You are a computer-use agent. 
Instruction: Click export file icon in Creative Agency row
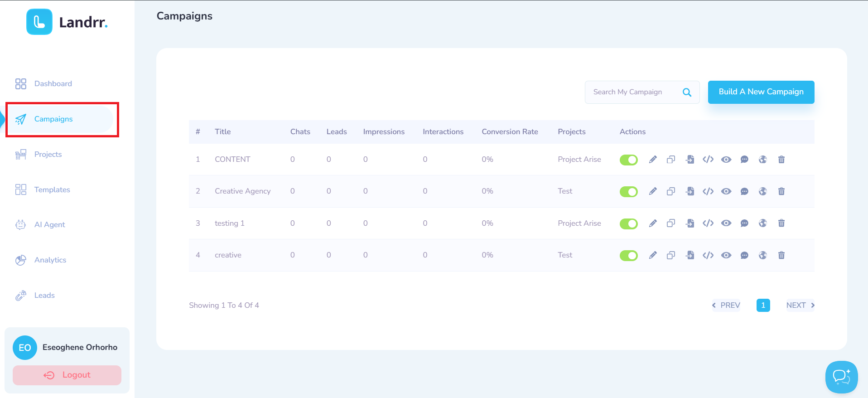click(x=690, y=191)
